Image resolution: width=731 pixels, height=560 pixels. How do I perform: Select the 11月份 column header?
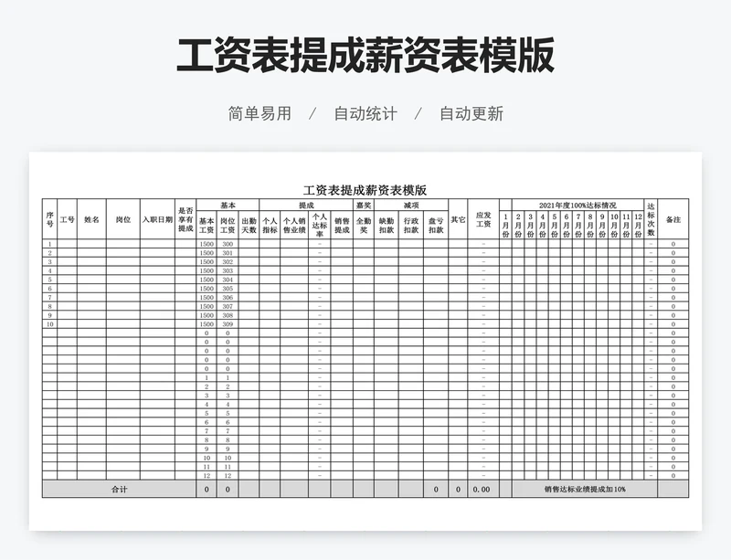626,226
